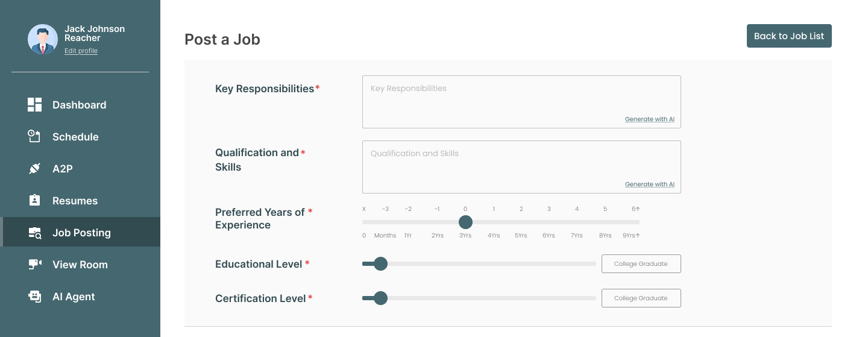
Task: Click the Years of Experience slider handle
Action: click(x=465, y=222)
